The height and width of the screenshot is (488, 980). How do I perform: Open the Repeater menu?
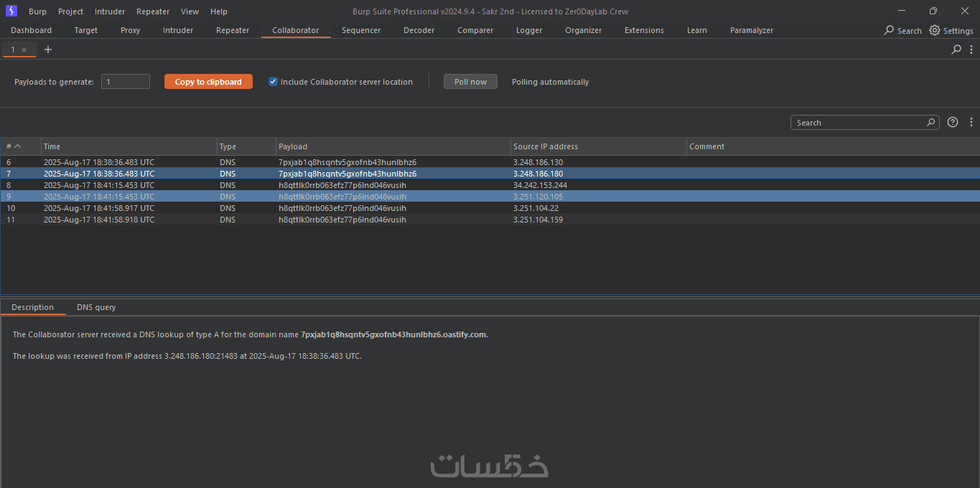153,11
